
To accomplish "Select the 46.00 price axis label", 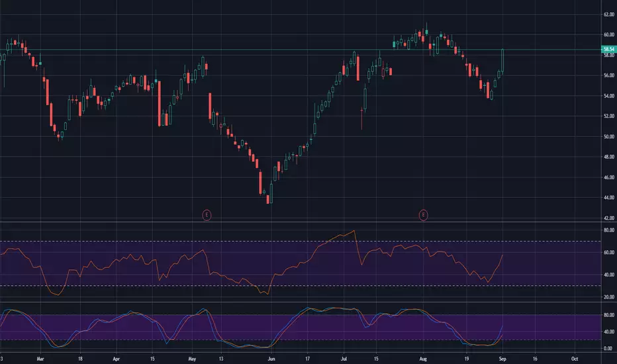I will (609, 177).
